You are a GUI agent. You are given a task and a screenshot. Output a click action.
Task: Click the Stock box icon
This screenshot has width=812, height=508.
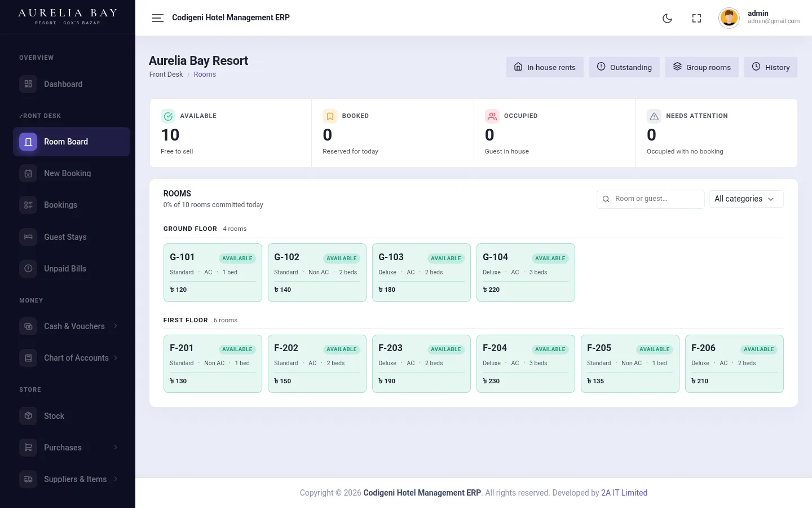click(x=28, y=416)
